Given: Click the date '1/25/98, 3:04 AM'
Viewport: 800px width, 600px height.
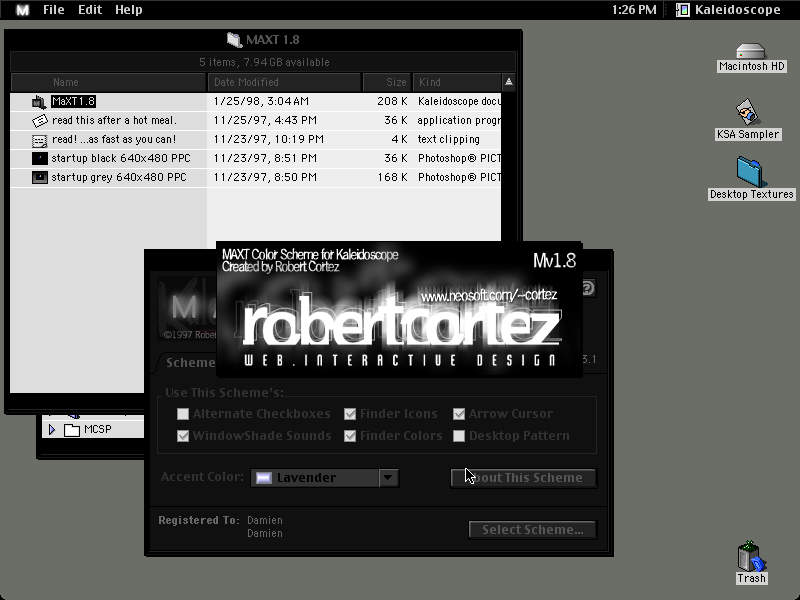Looking at the screenshot, I should tap(261, 102).
